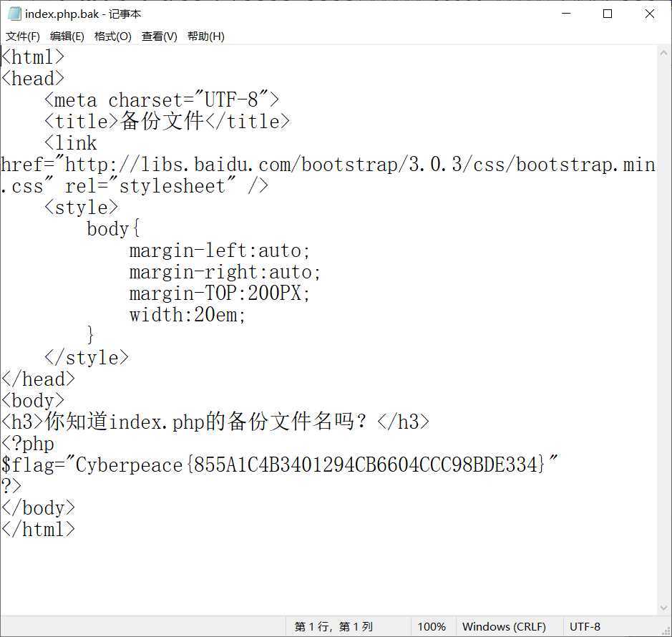Click the scrollbar down arrow
Screen dimensions: 672x637
tap(664, 608)
